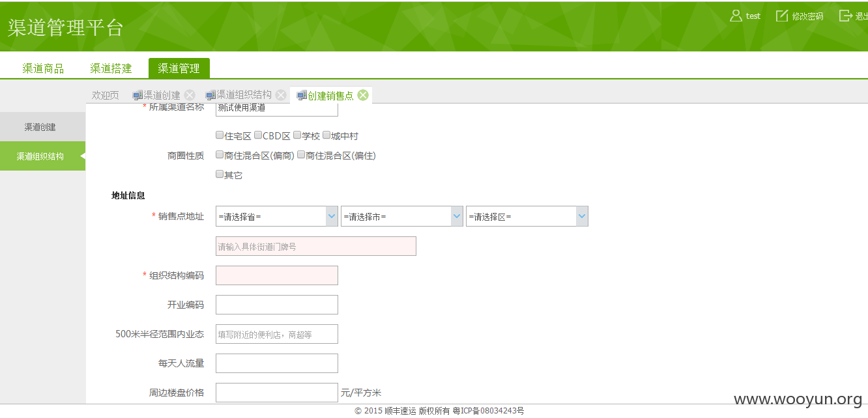Check the 商住混合区(偏住) checkbox
The height and width of the screenshot is (418, 868).
[301, 155]
